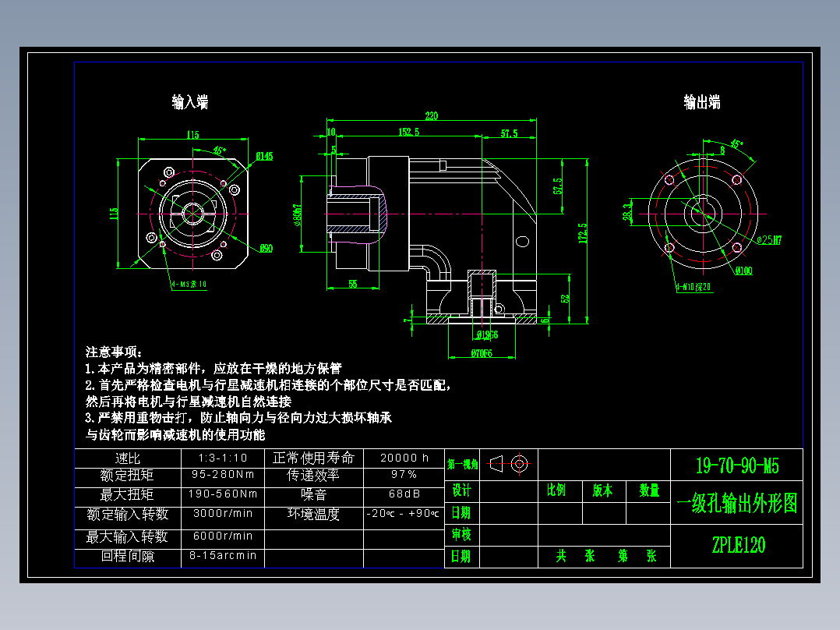Click the ZPLE120 title block label
The width and height of the screenshot is (840, 630).
(737, 545)
